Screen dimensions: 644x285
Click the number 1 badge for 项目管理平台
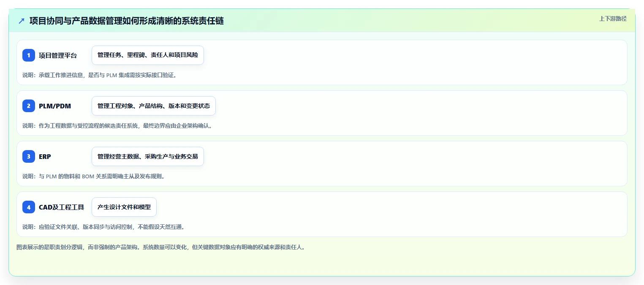click(29, 55)
